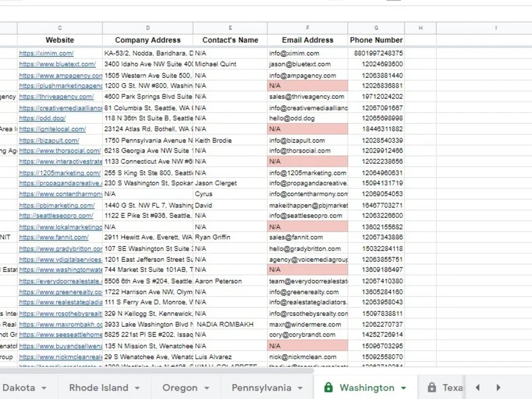Select the 23124 Atlas Rd, Bothell address cell
This screenshot has width=532, height=399.
pyautogui.click(x=147, y=129)
